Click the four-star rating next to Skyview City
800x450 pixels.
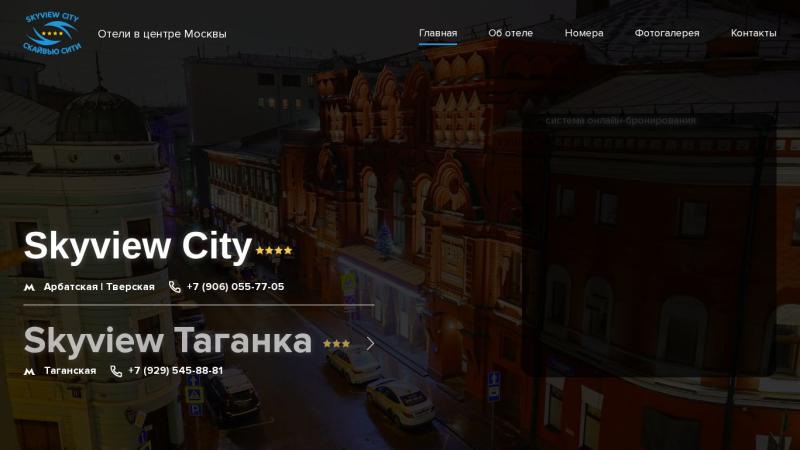(274, 251)
